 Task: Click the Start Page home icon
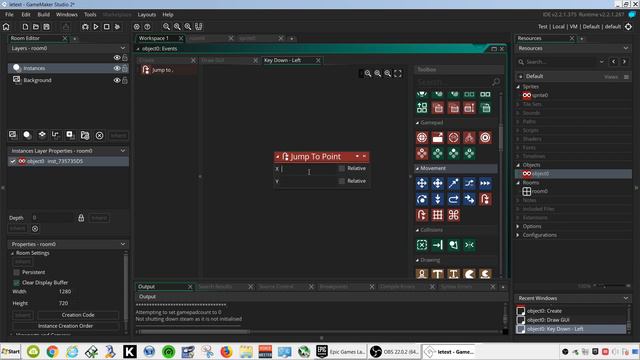click(6, 27)
